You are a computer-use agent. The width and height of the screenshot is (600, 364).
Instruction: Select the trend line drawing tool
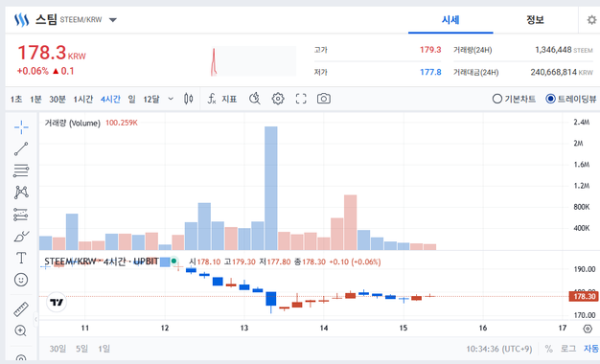[21, 148]
